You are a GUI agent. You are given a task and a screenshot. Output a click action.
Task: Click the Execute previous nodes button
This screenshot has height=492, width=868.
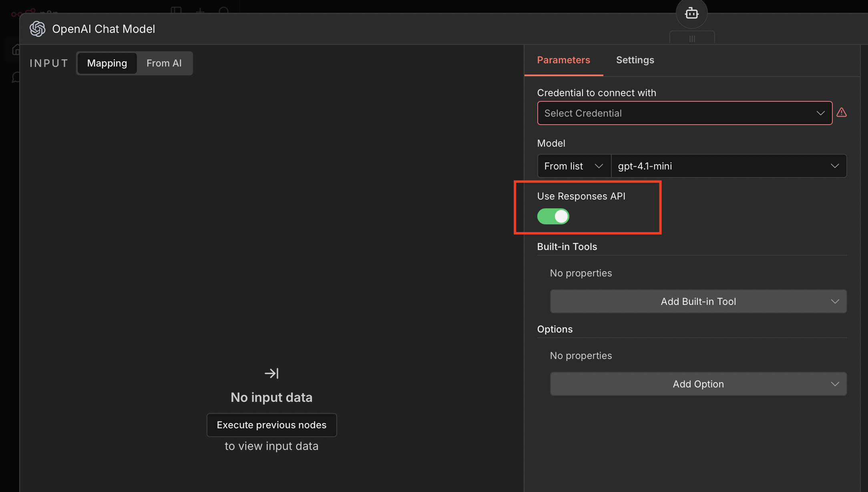pos(271,425)
